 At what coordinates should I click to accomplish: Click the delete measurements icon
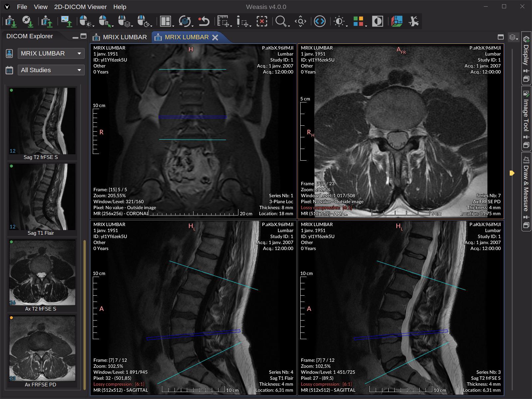coord(262,21)
